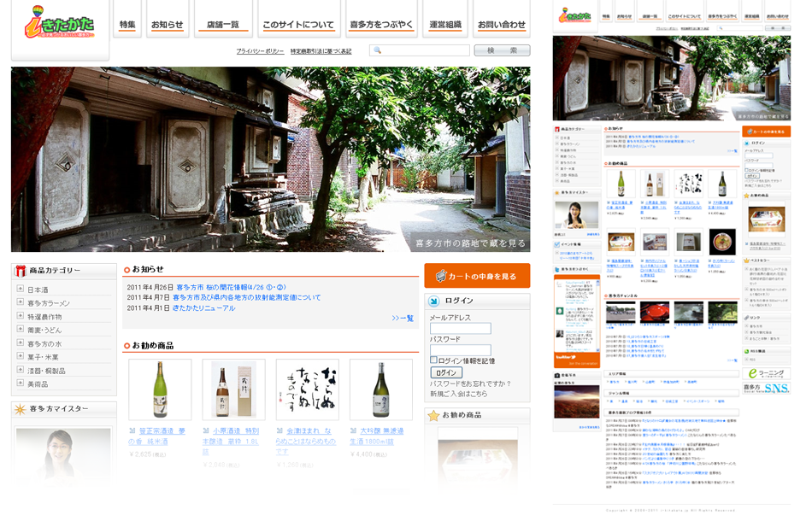This screenshot has width=812, height=515.
Task: Click the arrow bullet next to 特選農作物
Action: pos(21,316)
